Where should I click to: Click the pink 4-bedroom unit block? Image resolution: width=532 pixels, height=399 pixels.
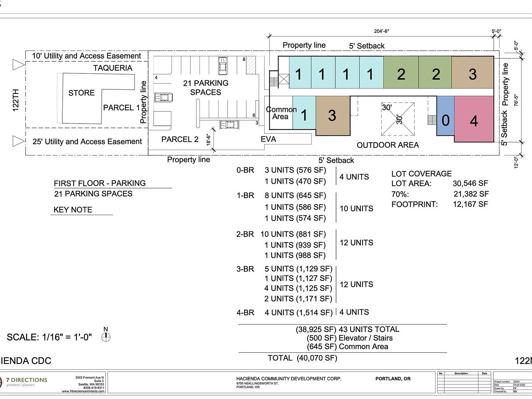pos(473,119)
